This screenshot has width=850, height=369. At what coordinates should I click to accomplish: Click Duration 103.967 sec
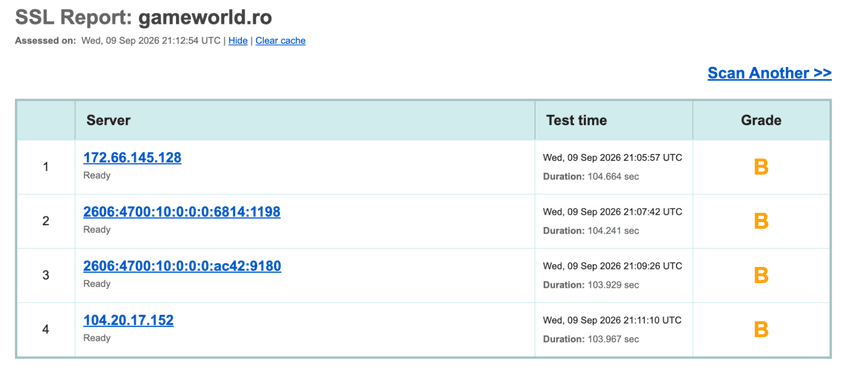click(591, 339)
